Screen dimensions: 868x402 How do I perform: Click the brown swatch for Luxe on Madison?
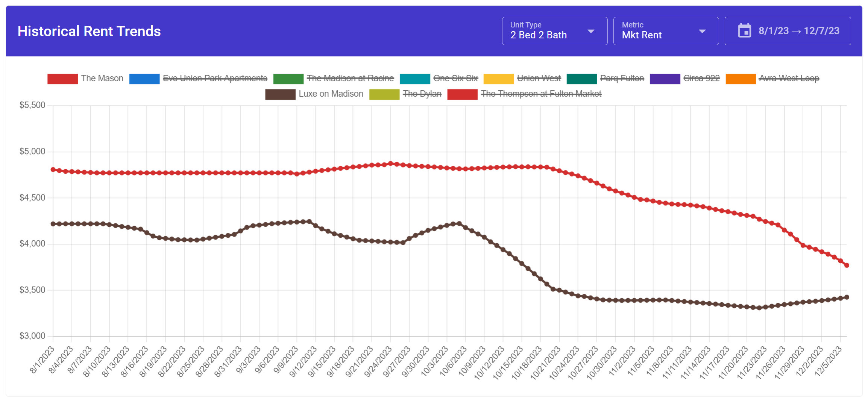[280, 94]
